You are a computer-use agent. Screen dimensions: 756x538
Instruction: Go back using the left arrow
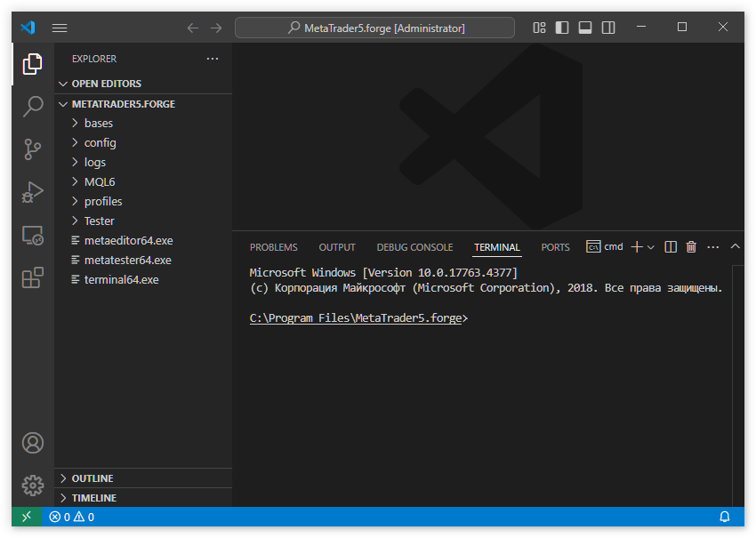(x=193, y=28)
